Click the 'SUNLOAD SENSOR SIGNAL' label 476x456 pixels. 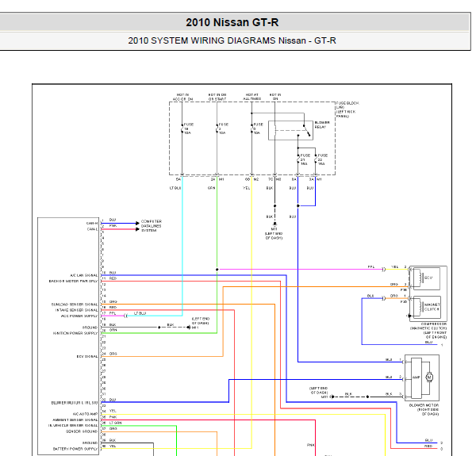point(75,305)
